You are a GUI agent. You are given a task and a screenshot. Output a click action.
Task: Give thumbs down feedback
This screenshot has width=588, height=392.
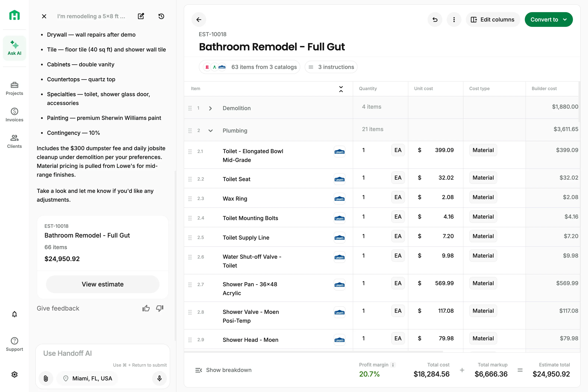click(x=160, y=308)
